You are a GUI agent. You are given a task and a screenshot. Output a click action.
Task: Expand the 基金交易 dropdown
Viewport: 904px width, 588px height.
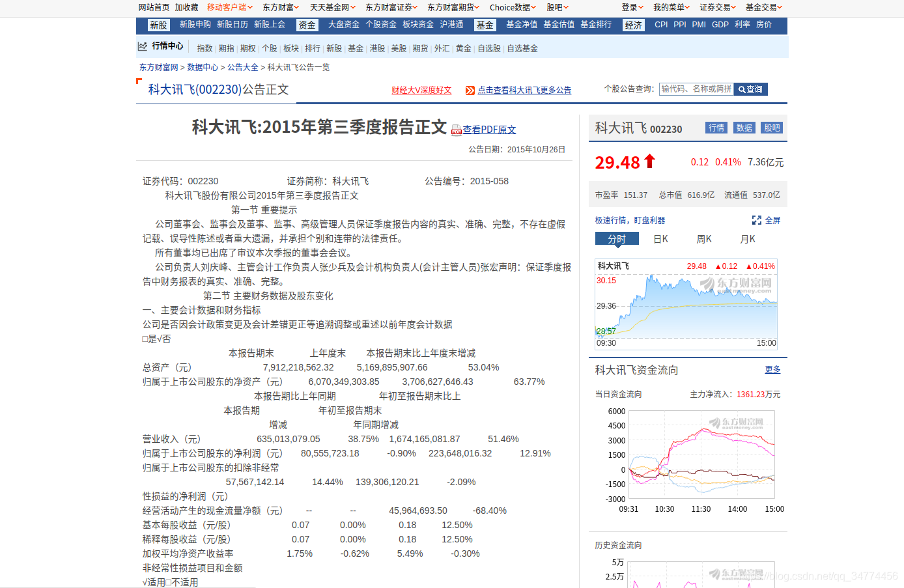pos(764,7)
